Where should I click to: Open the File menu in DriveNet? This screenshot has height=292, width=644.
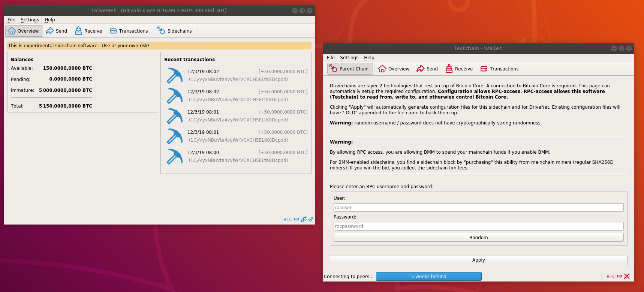[x=11, y=20]
